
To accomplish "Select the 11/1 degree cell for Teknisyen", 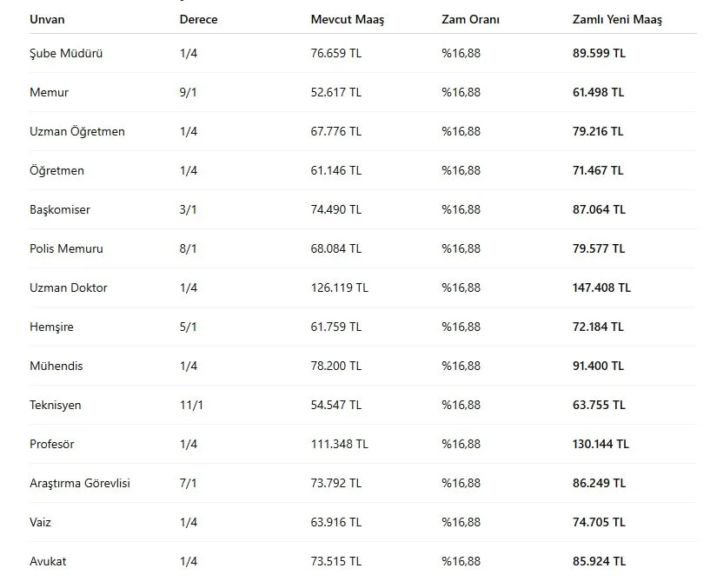I will coord(191,405).
